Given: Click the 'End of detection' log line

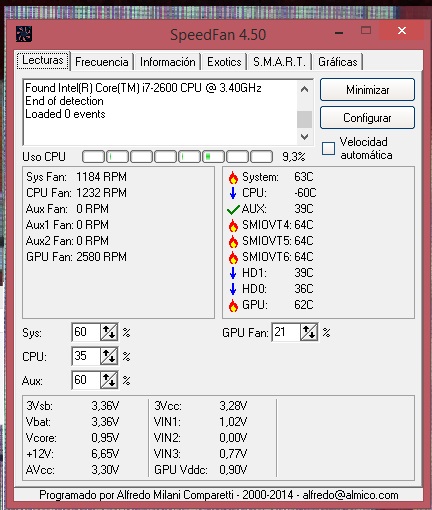Looking at the screenshot, I should 64,101.
